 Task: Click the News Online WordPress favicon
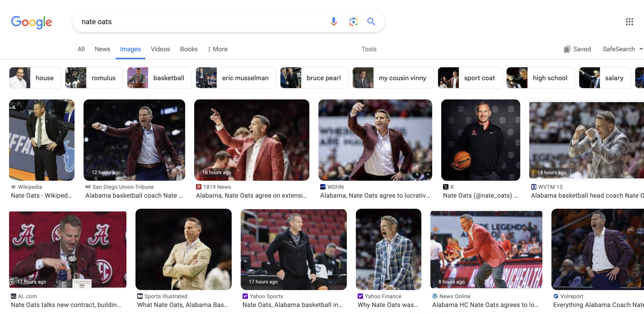tap(435, 296)
